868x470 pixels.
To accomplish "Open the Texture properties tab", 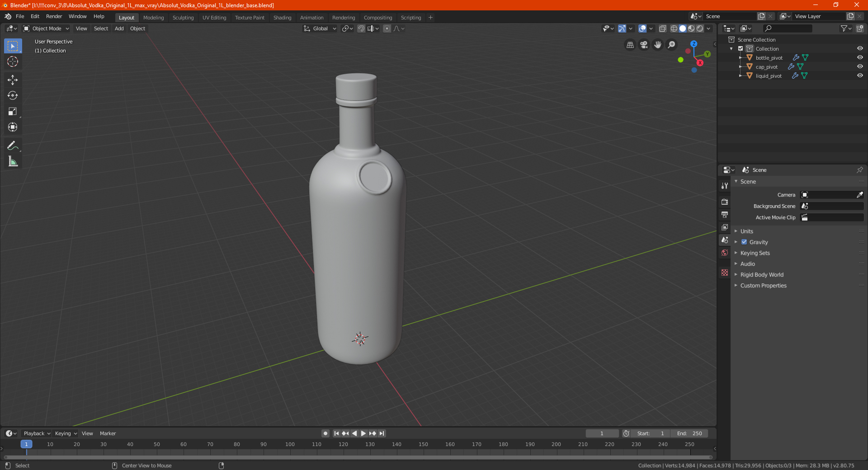I will (725, 273).
